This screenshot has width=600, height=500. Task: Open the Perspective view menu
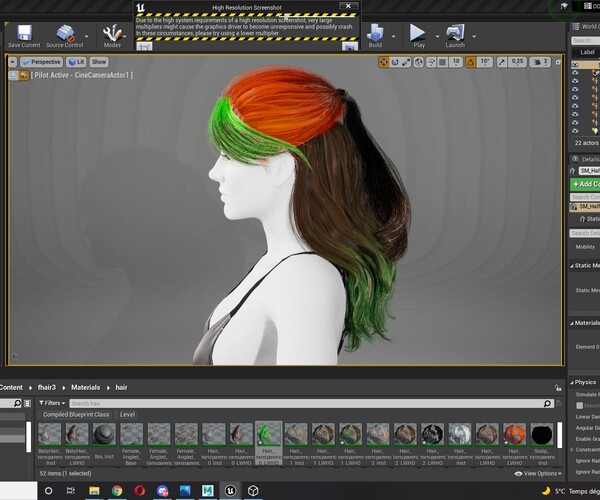tap(41, 62)
